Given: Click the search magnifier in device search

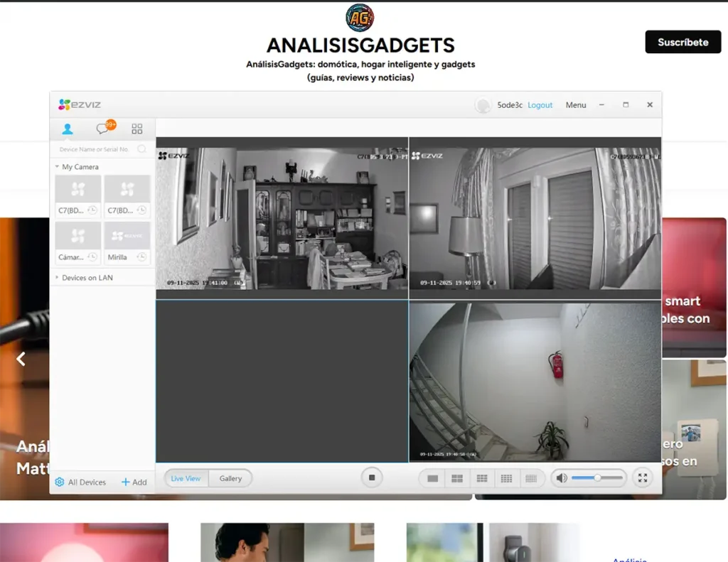Looking at the screenshot, I should [141, 149].
